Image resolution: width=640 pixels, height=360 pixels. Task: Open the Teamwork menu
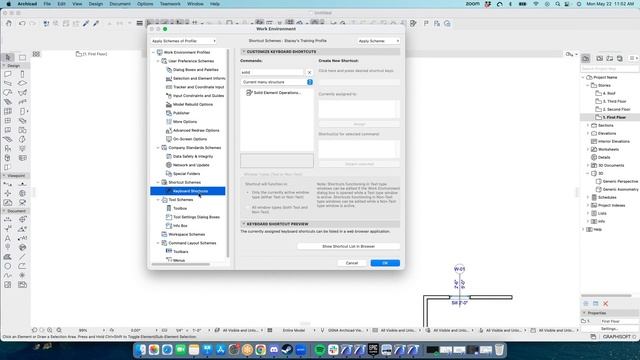170,4
